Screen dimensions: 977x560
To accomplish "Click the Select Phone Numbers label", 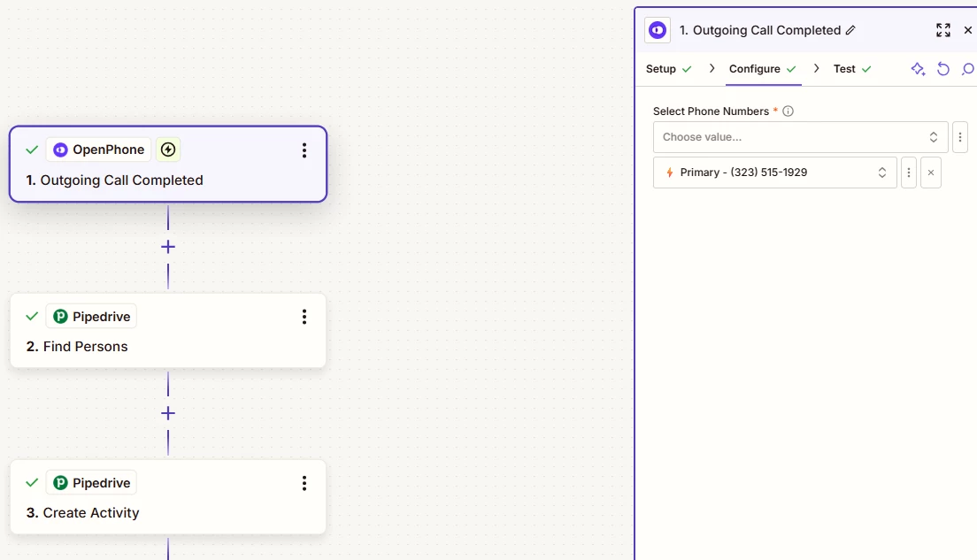I will click(x=711, y=111).
